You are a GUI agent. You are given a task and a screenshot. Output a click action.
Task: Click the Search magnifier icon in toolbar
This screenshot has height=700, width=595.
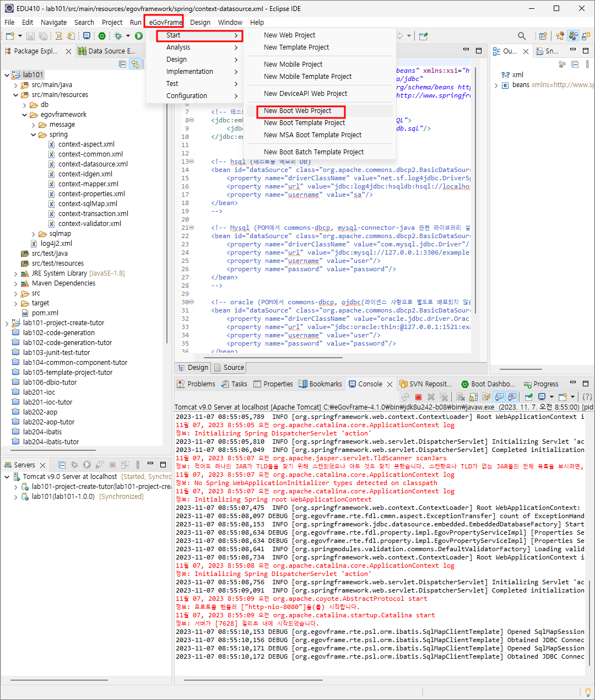(522, 36)
